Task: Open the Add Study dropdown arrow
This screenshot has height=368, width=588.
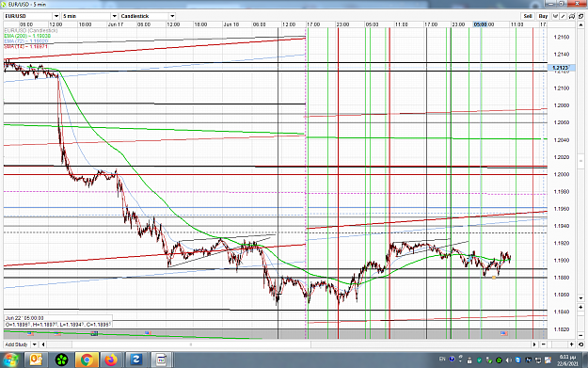Action: tap(34, 344)
